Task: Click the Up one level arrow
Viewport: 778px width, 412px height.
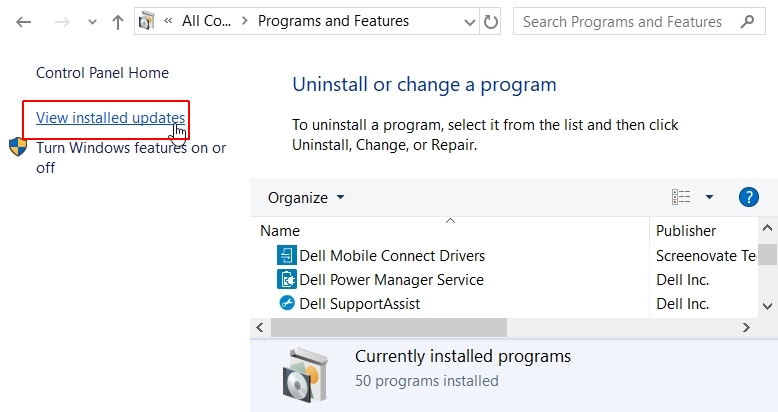Action: tap(118, 22)
